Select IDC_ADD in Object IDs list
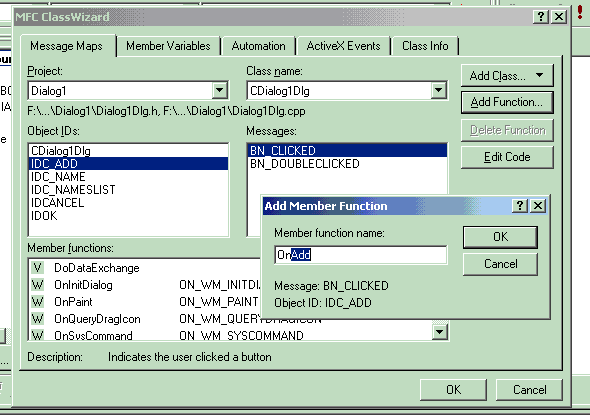This screenshot has width=590, height=420. pyautogui.click(x=128, y=164)
